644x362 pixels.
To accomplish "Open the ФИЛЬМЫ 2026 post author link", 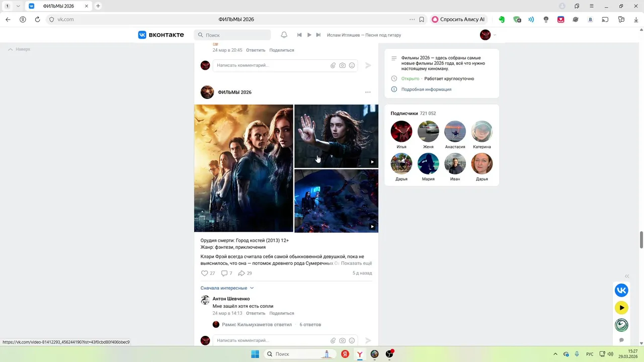I will 234,92.
